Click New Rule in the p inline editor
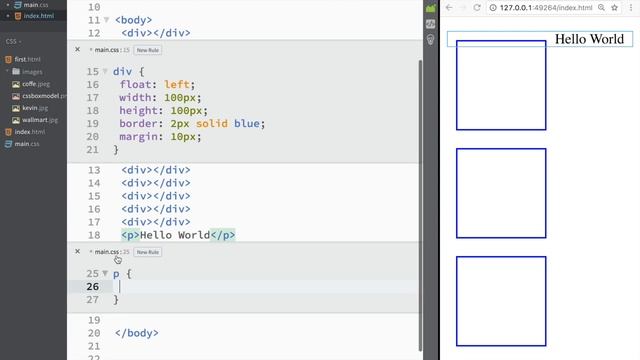Viewport: 640px width, 360px height. 148,252
